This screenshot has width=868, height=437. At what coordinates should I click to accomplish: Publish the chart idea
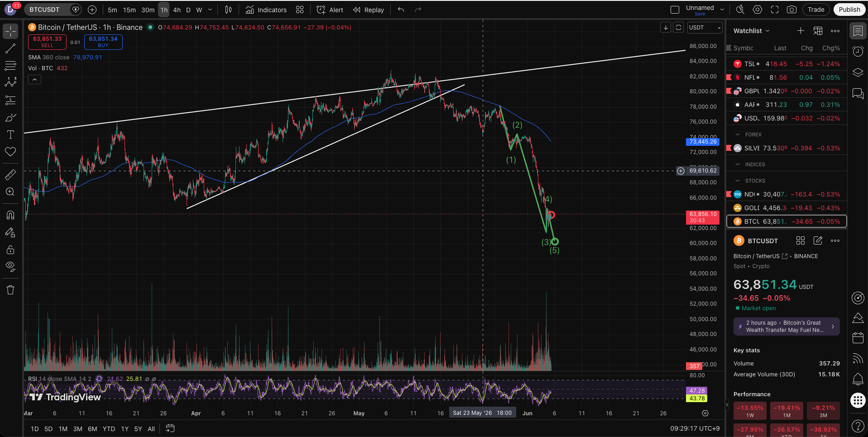pos(849,10)
